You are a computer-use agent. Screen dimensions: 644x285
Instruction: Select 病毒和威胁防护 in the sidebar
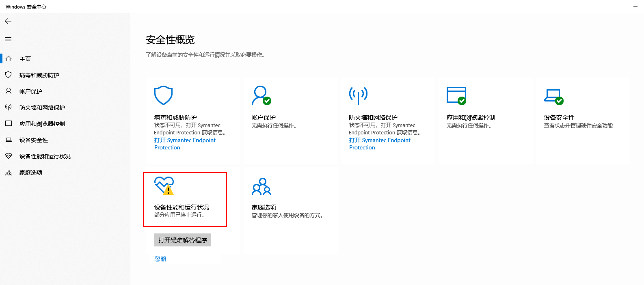point(39,75)
